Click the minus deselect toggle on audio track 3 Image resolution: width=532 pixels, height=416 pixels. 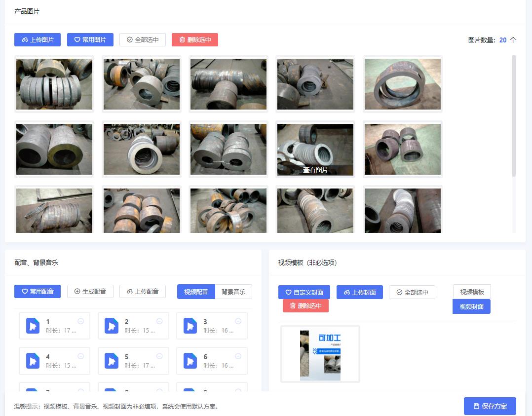click(238, 320)
